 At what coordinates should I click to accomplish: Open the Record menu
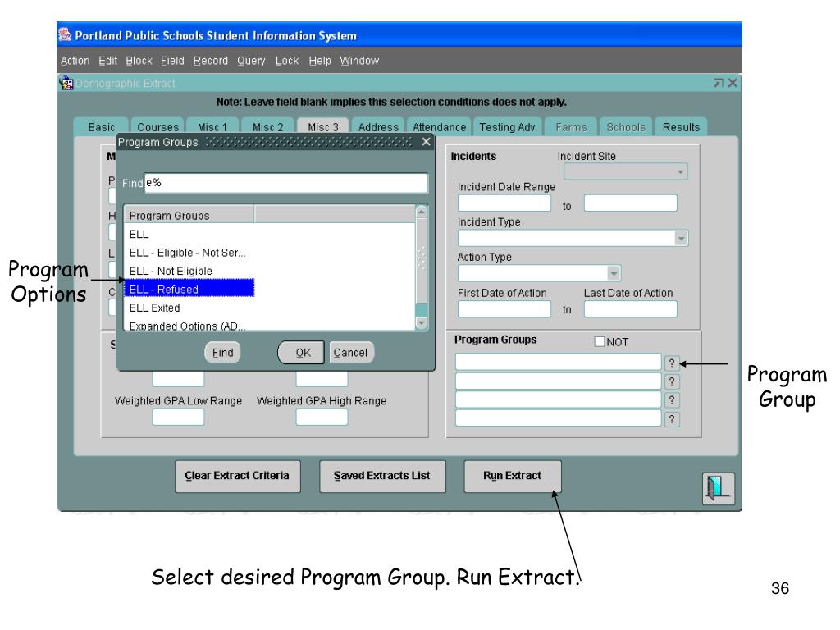pos(211,61)
